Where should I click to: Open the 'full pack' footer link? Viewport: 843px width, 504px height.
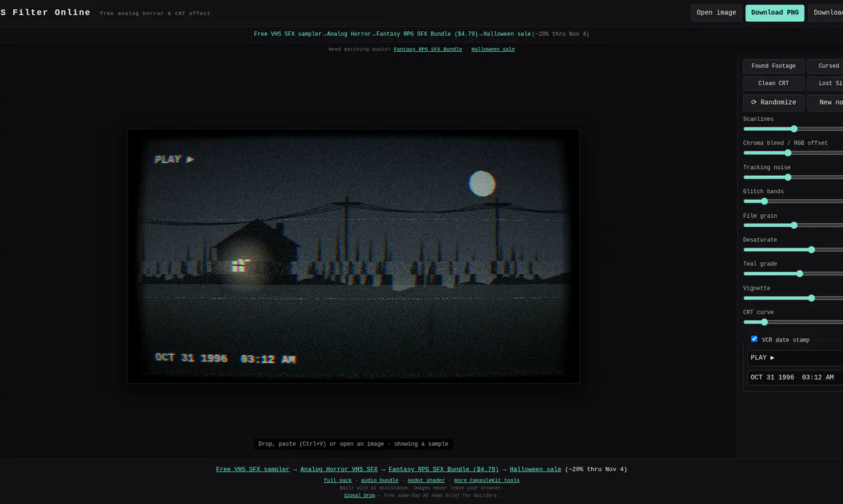pyautogui.click(x=338, y=480)
